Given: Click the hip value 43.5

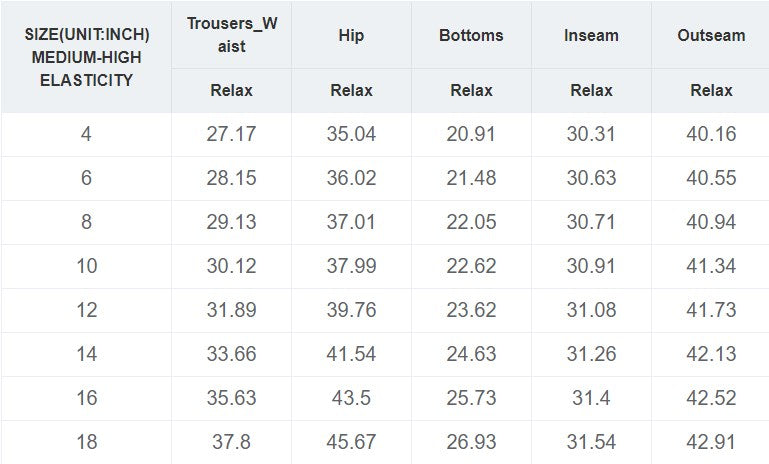Looking at the screenshot, I should (351, 398).
